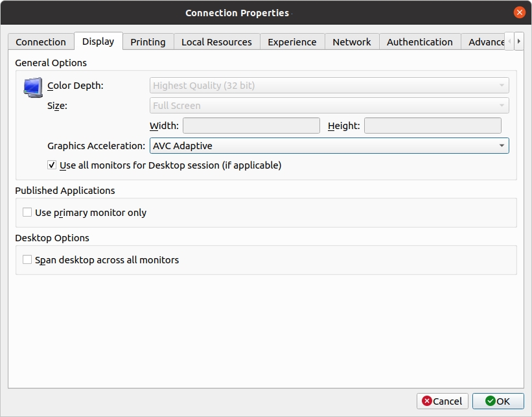Open the Graphics Acceleration dropdown
The width and height of the screenshot is (532, 417).
(x=329, y=146)
